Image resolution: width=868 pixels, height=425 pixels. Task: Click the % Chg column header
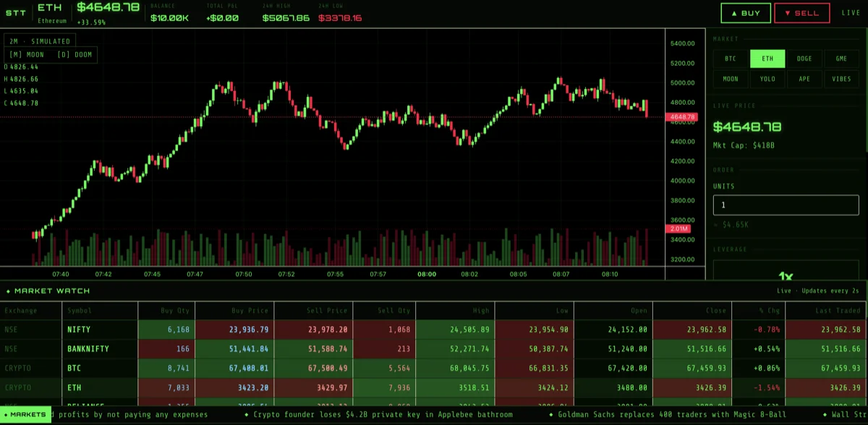[x=759, y=311]
